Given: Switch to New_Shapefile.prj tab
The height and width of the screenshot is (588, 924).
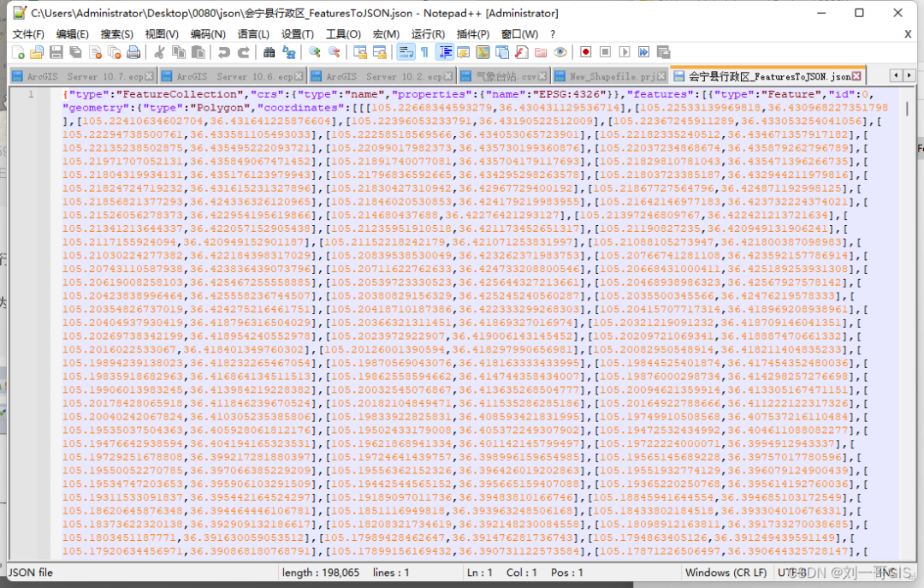Looking at the screenshot, I should (611, 76).
